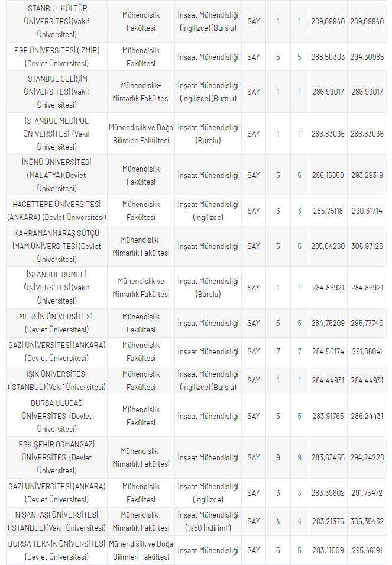Select the İnönü Üniversitesi (Malatya) cell

[57, 175]
